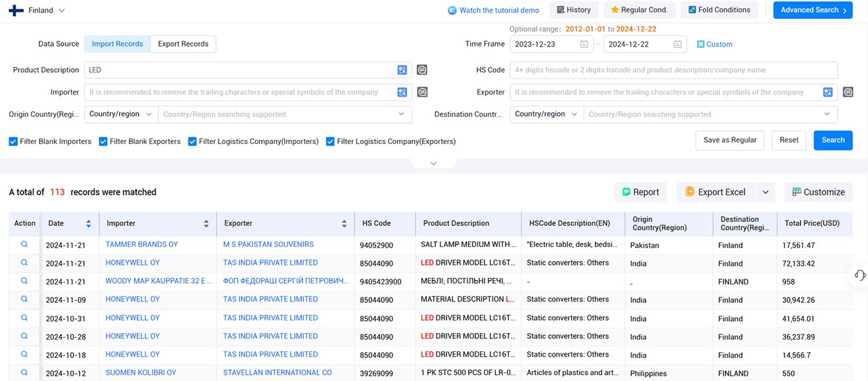View details magnifier for 2024-10-31 row
Viewport: 868px width, 381px height.
[24, 317]
